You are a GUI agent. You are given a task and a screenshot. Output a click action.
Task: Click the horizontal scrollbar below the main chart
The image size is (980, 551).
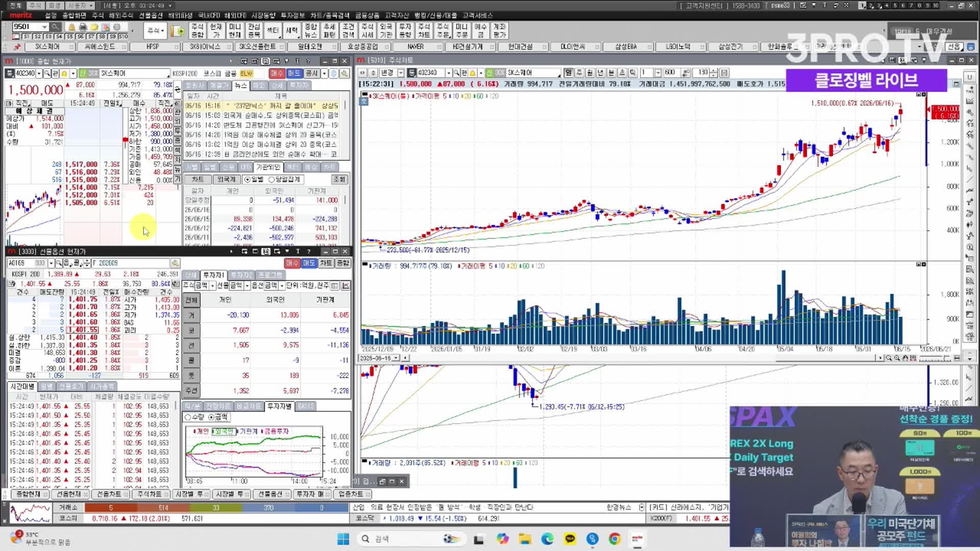pyautogui.click(x=643, y=358)
